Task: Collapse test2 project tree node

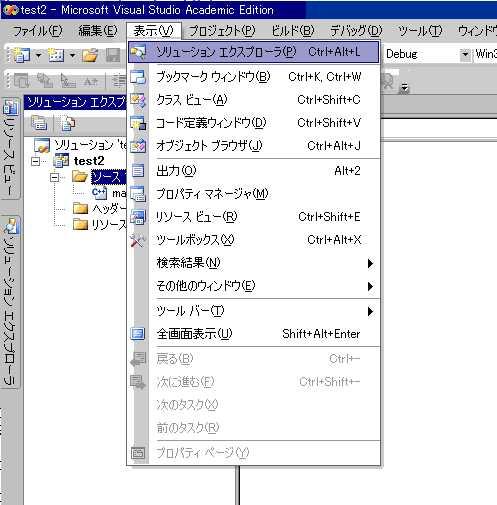Action: [x=35, y=162]
